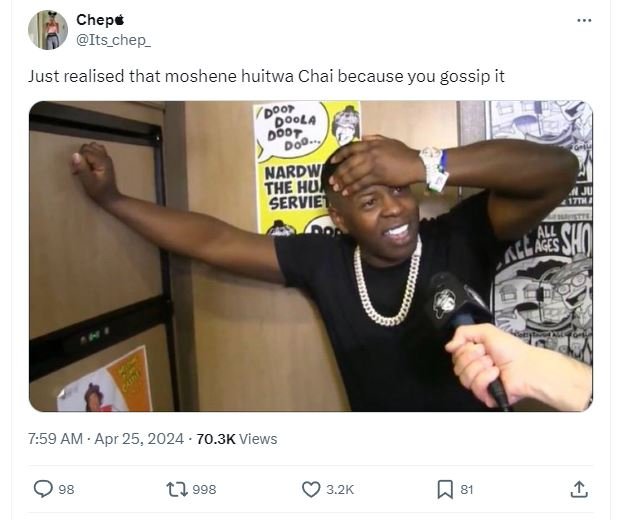
Task: Click the 7:59 AM timestamp link
Action: pyautogui.click(x=55, y=439)
